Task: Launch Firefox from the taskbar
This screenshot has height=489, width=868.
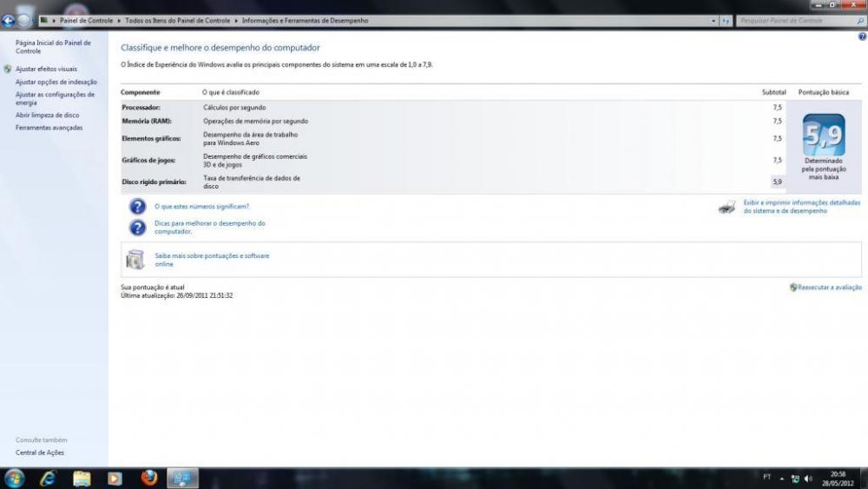Action: (x=148, y=478)
